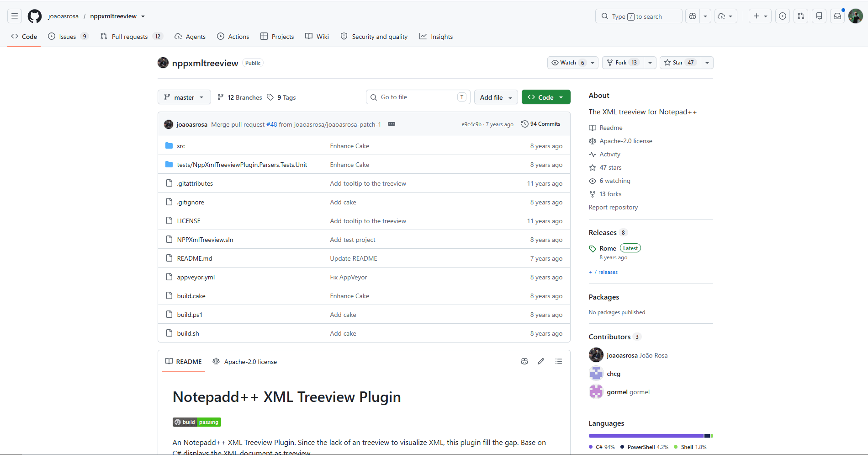Open README.md file
This screenshot has height=455, width=868.
coord(195,258)
